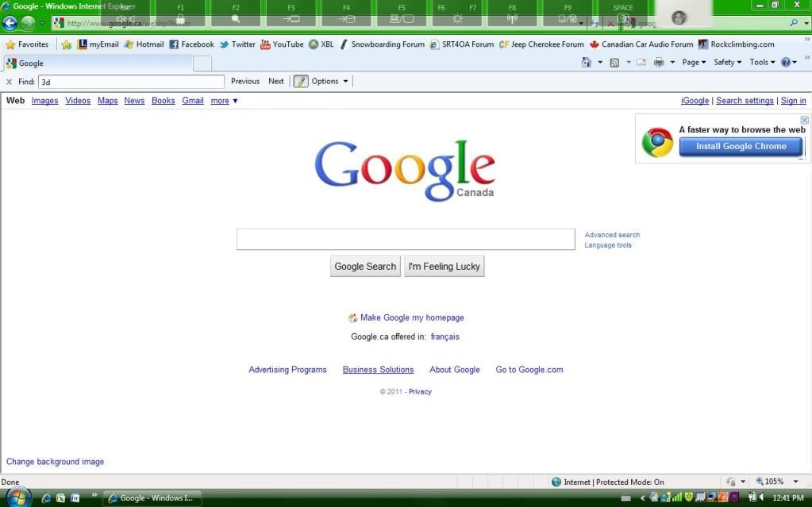812x507 pixels.
Task: Select the Google browser tab
Action: [x=98, y=63]
